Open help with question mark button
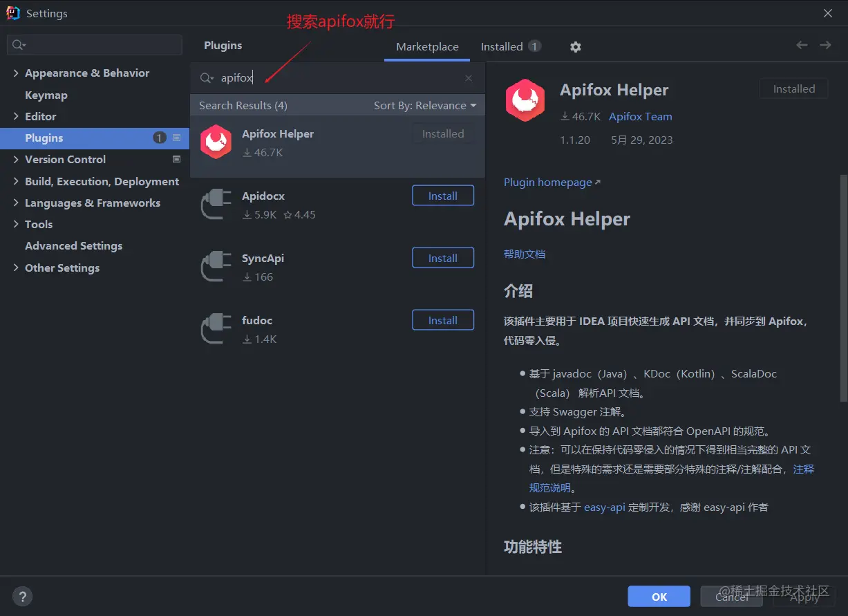 pyautogui.click(x=23, y=597)
